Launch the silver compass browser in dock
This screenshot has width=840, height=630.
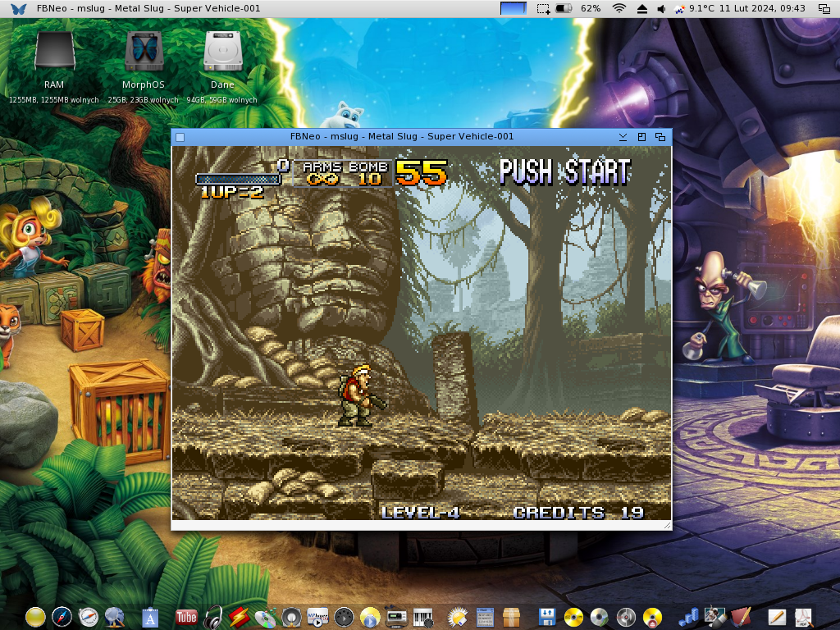(89, 617)
